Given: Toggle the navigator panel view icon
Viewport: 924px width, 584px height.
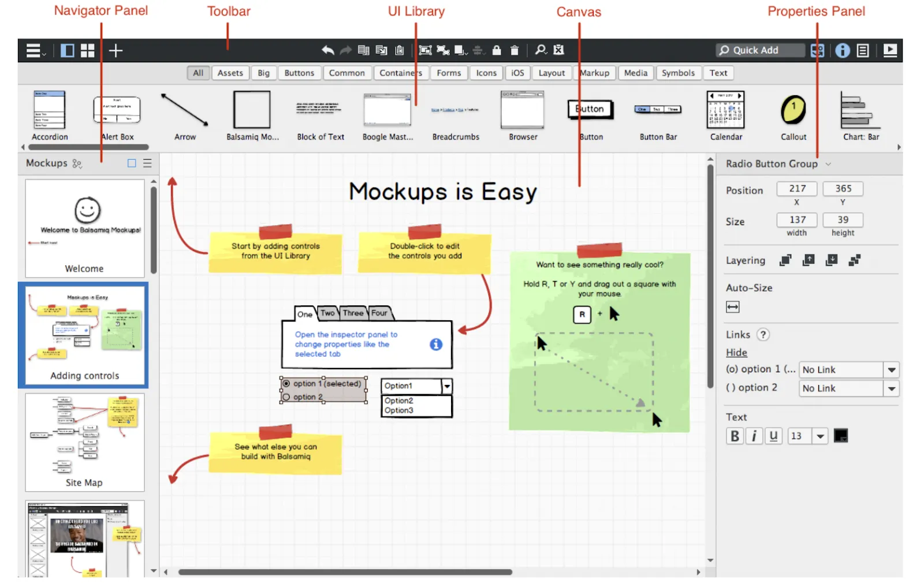Looking at the screenshot, I should tap(68, 51).
